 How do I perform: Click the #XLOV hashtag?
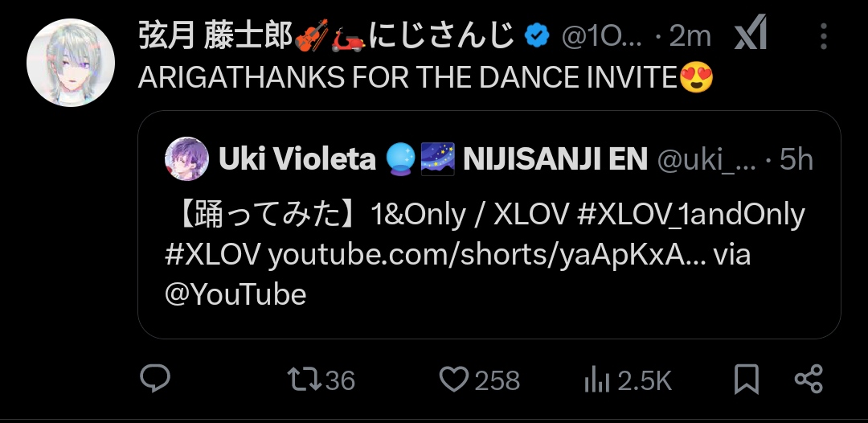point(212,255)
